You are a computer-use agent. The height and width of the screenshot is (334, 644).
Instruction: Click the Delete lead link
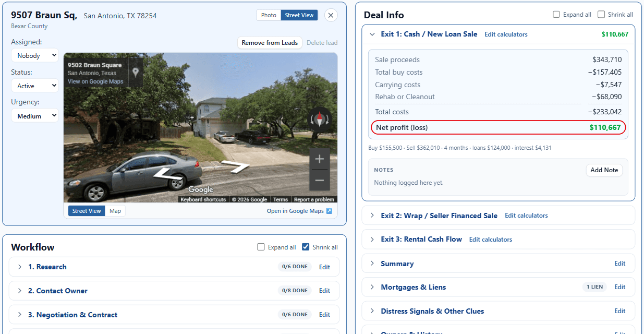[322, 43]
